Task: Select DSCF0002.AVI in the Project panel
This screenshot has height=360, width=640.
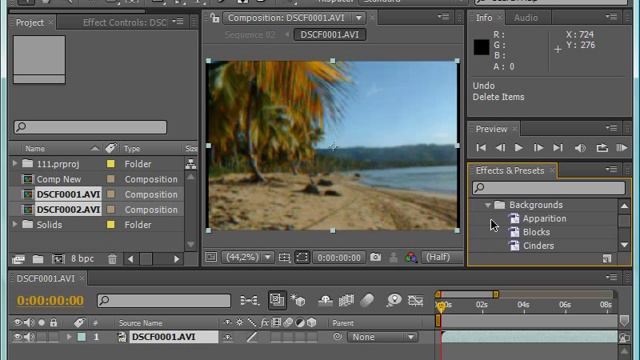Action: 68,209
